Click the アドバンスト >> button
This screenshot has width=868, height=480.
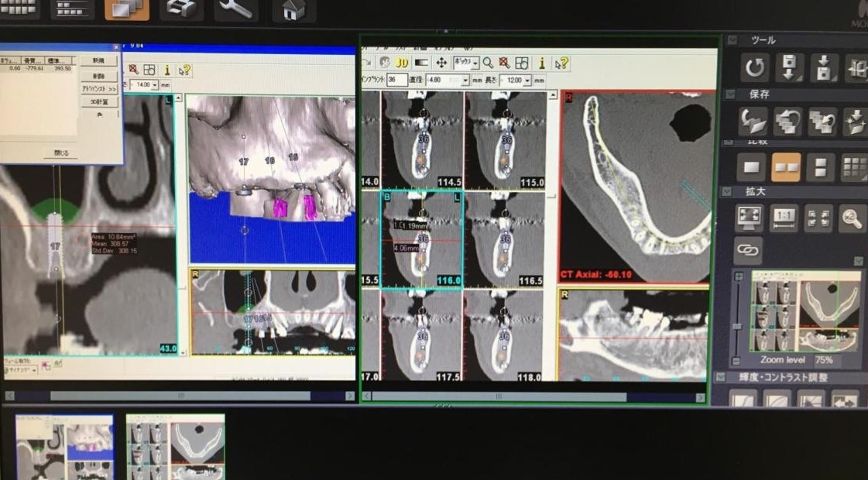(x=99, y=89)
